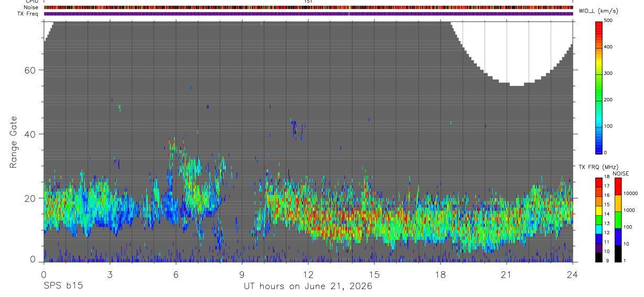
Task: Click the purple TX Freq strip bar
Action: pyautogui.click(x=308, y=14)
